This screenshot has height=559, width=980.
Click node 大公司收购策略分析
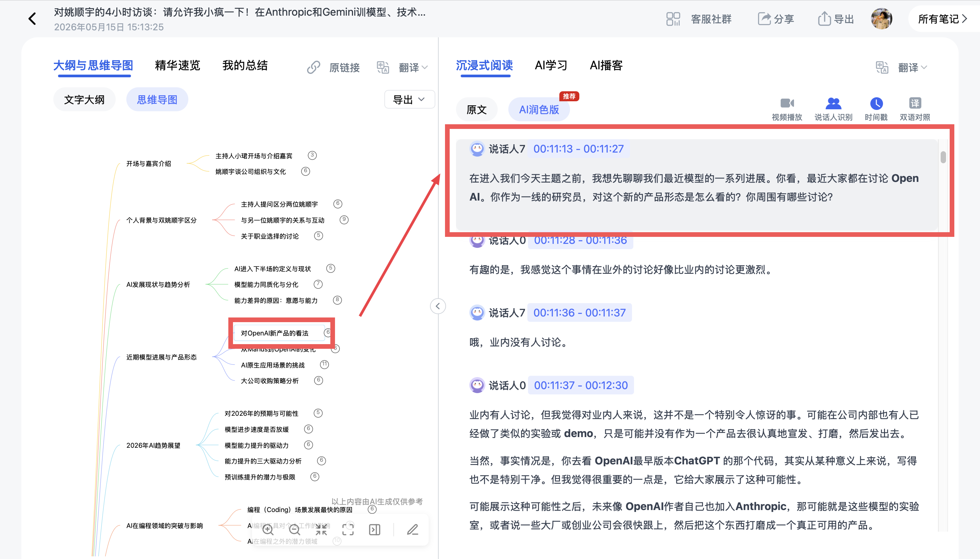[270, 381]
